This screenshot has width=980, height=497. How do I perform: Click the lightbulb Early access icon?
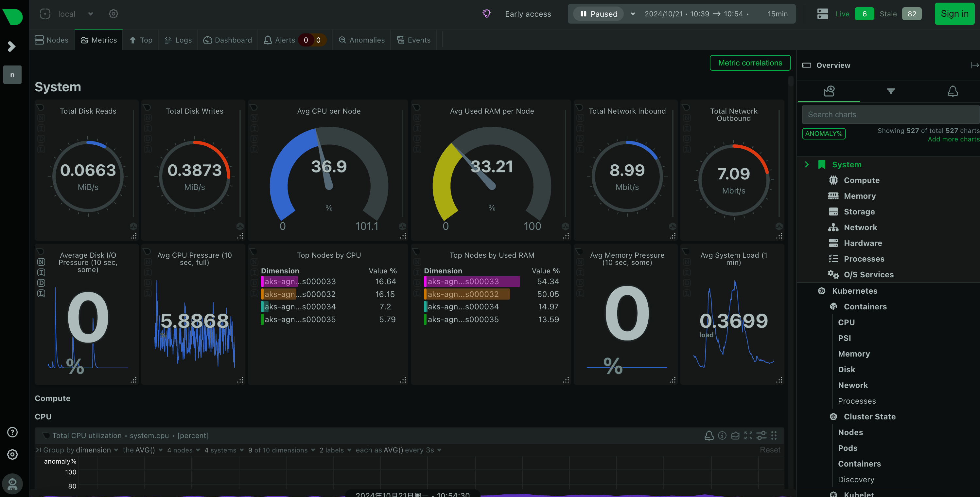[x=487, y=14]
